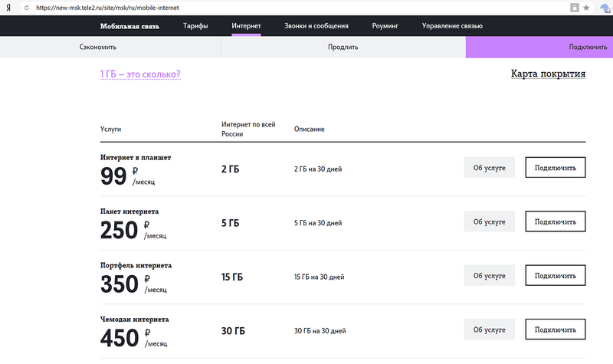This screenshot has width=613, height=364.
Task: Open the '1 ГБ – это сколько?' link
Action: point(140,74)
